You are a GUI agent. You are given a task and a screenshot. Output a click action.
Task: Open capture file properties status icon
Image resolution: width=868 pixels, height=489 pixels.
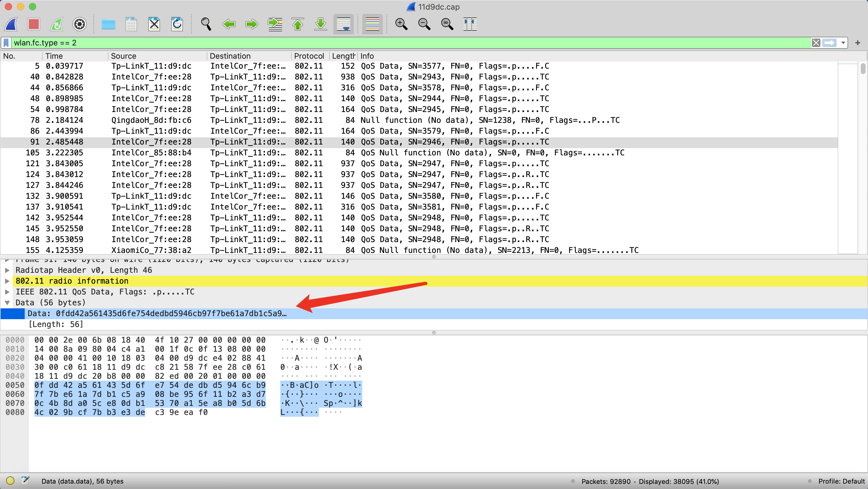[x=25, y=481]
